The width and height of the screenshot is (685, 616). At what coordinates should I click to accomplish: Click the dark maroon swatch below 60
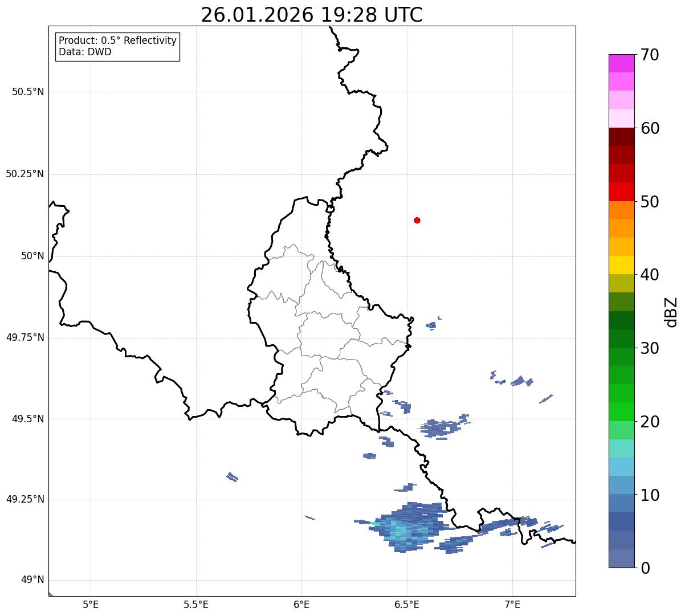coord(621,137)
